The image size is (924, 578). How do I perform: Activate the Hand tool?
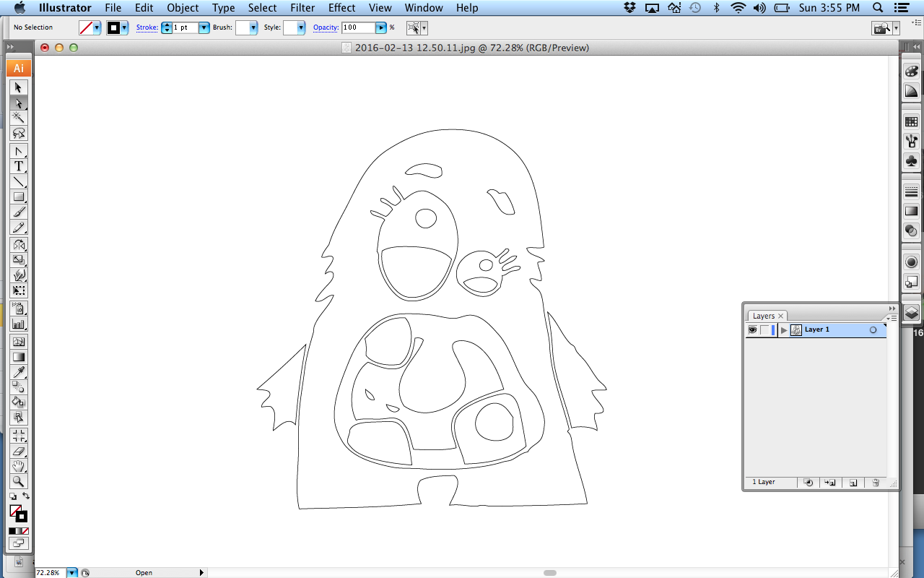(19, 466)
